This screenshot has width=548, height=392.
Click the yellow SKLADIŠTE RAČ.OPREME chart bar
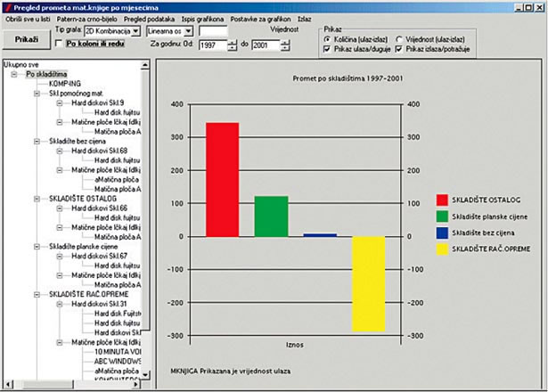(x=368, y=283)
